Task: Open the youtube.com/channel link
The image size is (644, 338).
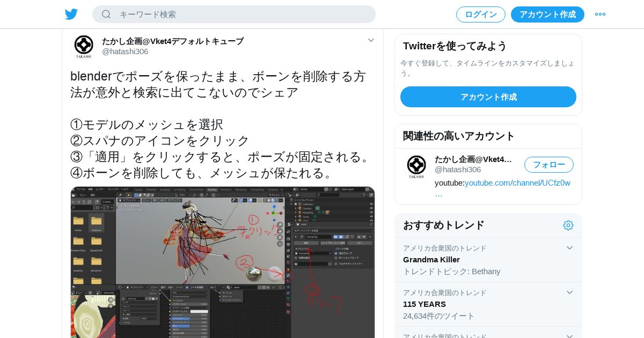Action: pos(517,183)
